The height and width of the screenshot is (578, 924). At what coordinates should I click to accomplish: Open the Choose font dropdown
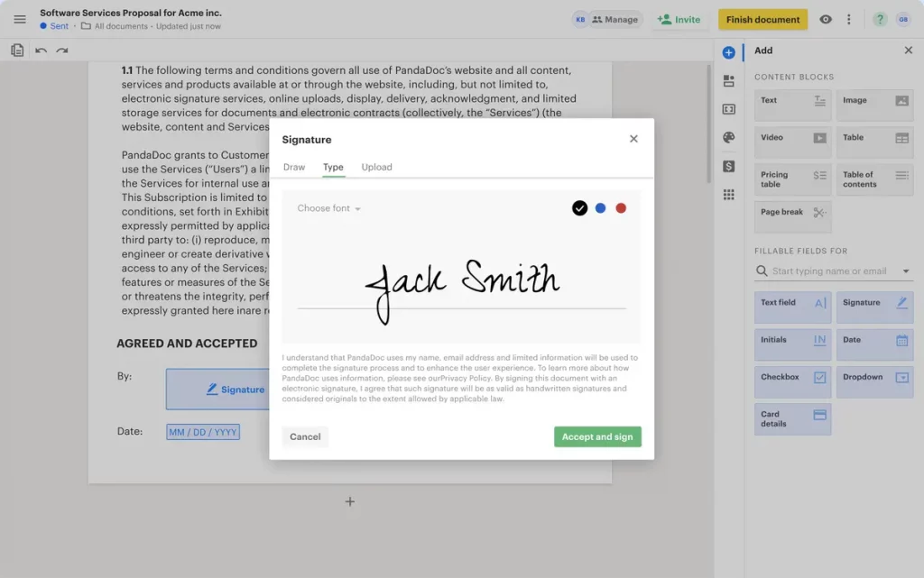(x=328, y=208)
